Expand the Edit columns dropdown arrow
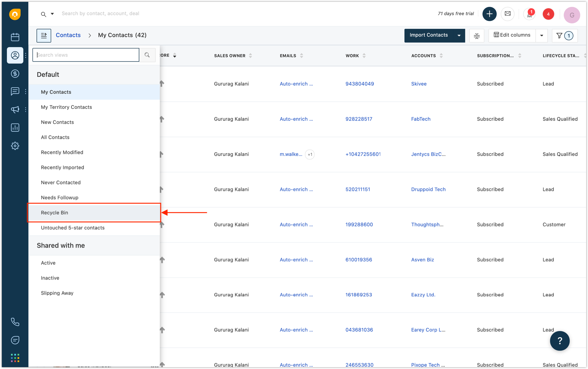 coord(541,36)
